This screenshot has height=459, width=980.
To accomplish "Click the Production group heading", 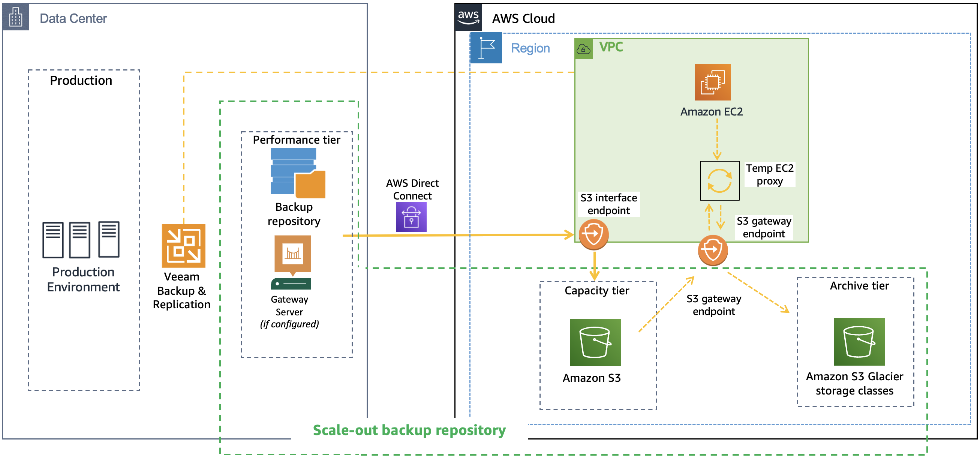I will [81, 80].
